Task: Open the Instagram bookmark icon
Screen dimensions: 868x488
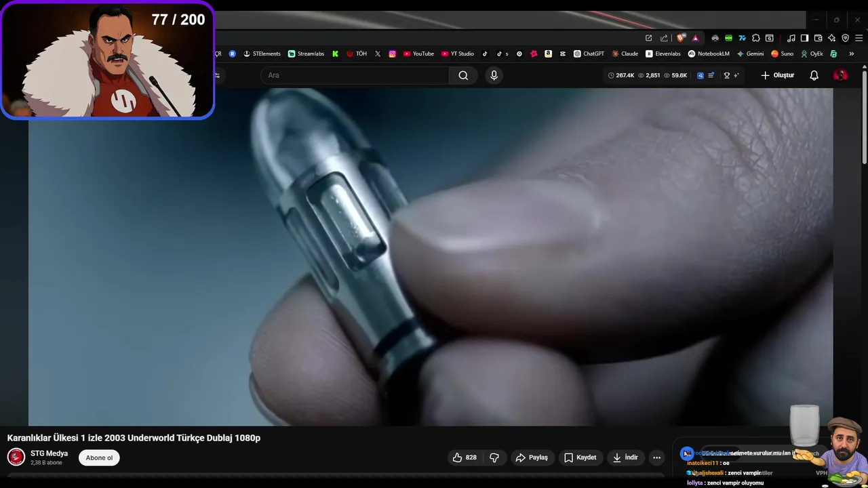Action: pos(392,54)
